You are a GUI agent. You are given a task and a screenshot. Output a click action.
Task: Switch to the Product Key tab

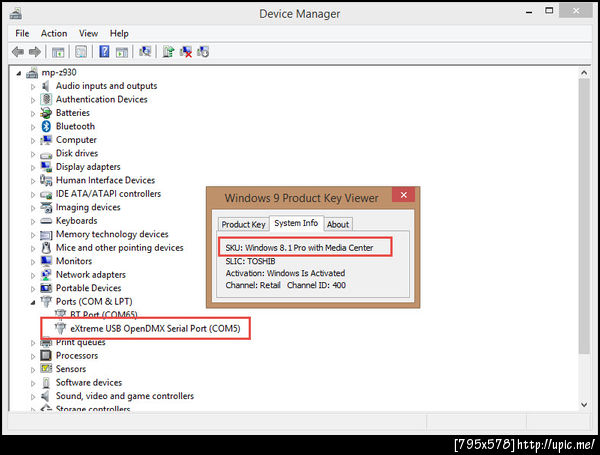(x=243, y=224)
